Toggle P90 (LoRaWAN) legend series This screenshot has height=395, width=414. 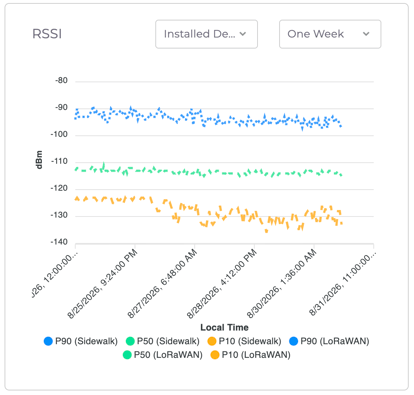tap(329, 341)
